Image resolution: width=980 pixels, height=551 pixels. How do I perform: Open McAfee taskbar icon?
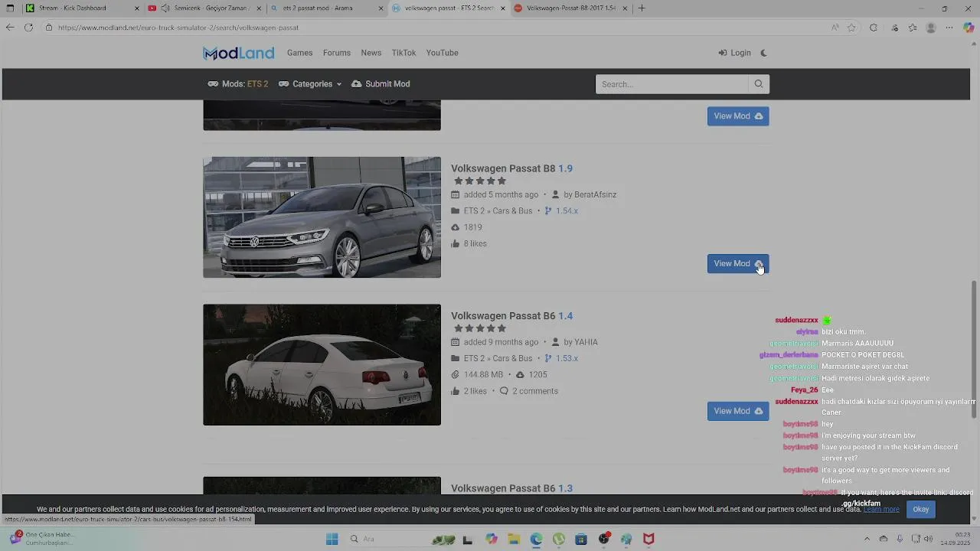point(648,540)
